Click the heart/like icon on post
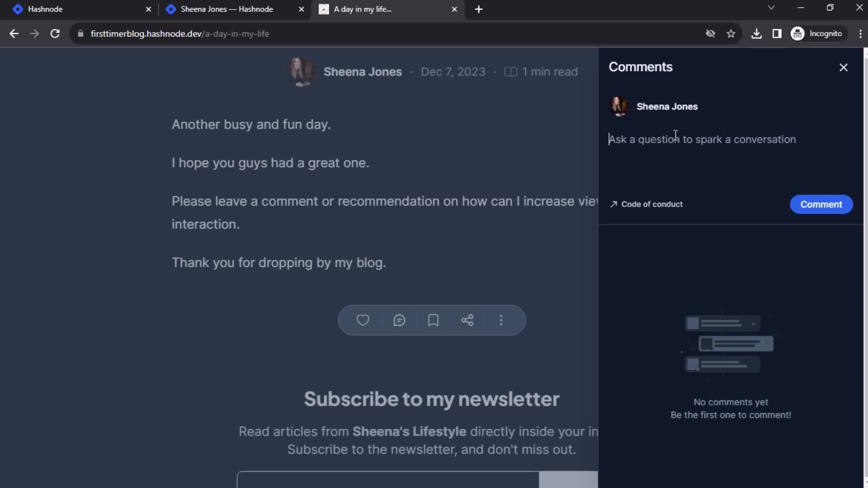 click(363, 320)
